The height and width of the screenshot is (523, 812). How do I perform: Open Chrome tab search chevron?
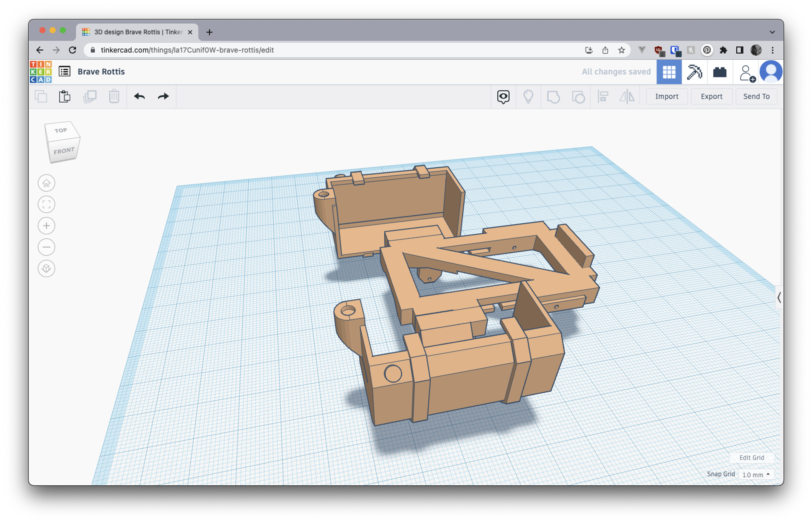coord(772,32)
